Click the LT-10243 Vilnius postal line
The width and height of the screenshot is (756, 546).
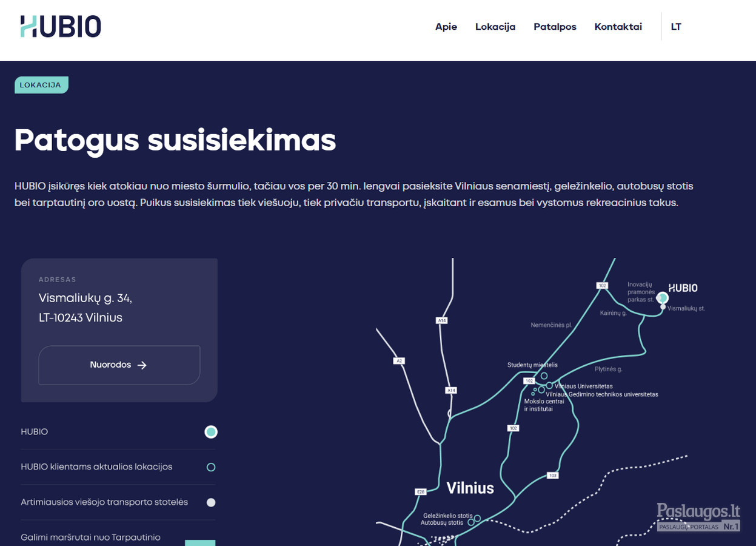81,318
